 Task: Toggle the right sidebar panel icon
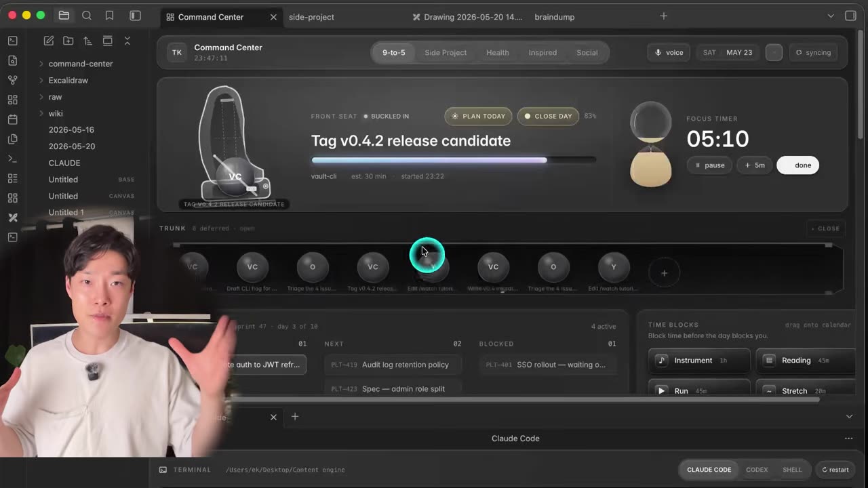point(850,16)
